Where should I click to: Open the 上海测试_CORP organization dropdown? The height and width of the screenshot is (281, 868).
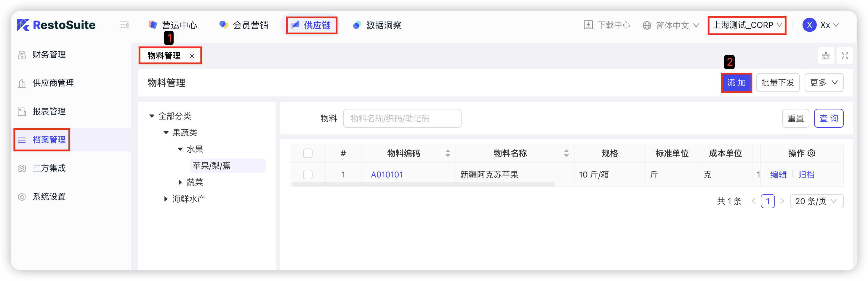click(747, 25)
